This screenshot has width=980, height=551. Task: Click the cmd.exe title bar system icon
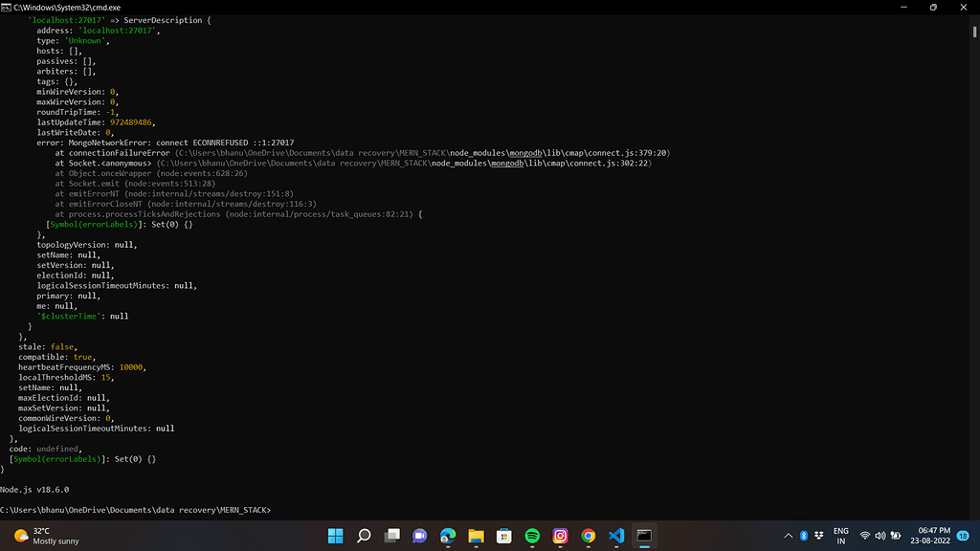[7, 7]
